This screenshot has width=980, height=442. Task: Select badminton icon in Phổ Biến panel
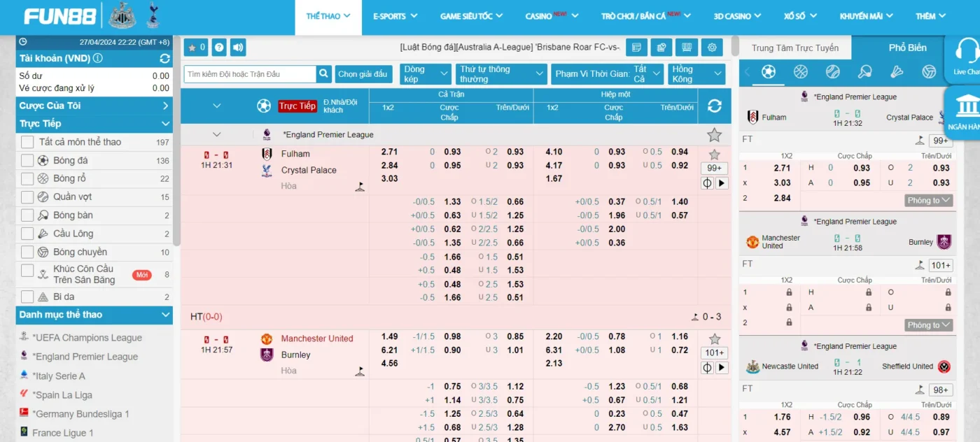(897, 71)
